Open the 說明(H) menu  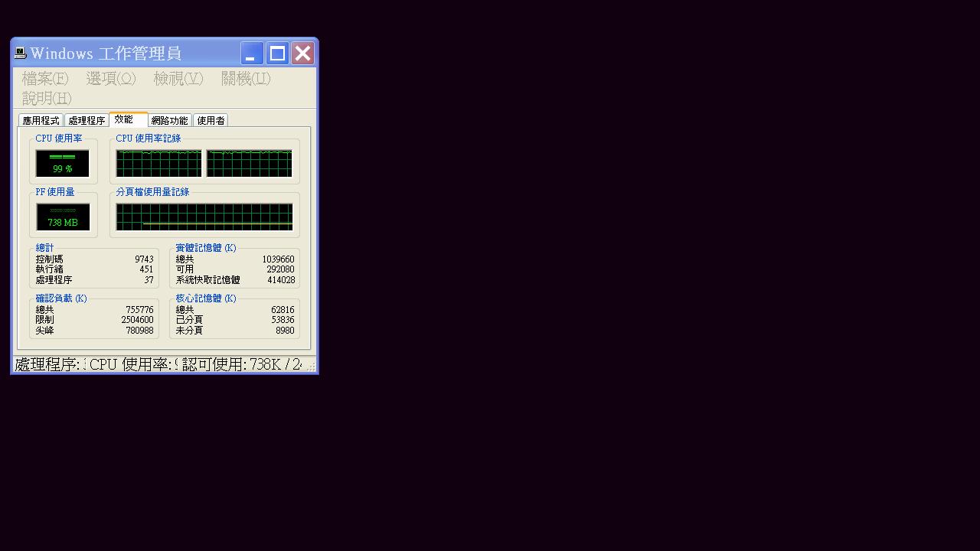coord(47,99)
